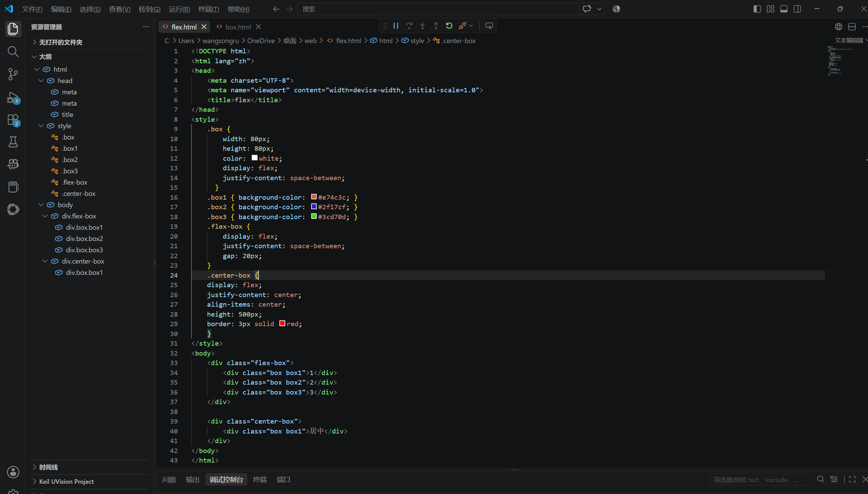
Task: Toggle the primary side bar
Action: pyautogui.click(x=757, y=9)
